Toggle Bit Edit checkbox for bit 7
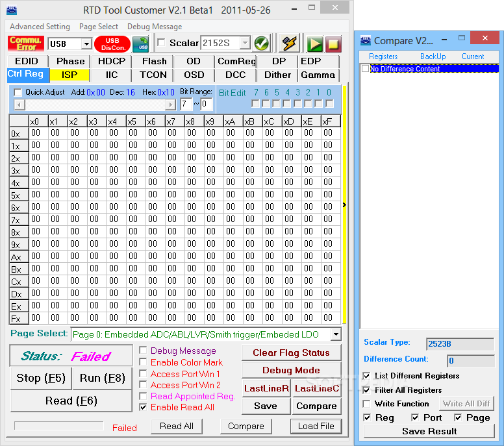This screenshot has height=446, width=504. (x=256, y=103)
